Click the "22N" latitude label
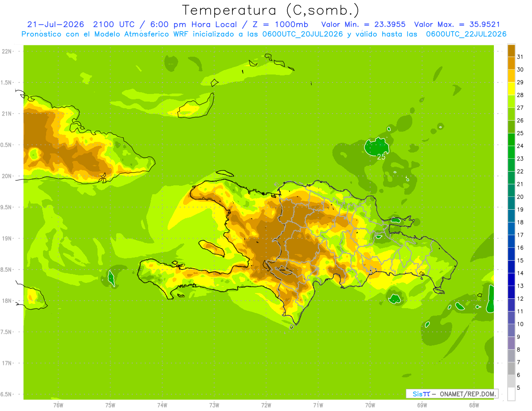This screenshot has height=411, width=532. 7,51
